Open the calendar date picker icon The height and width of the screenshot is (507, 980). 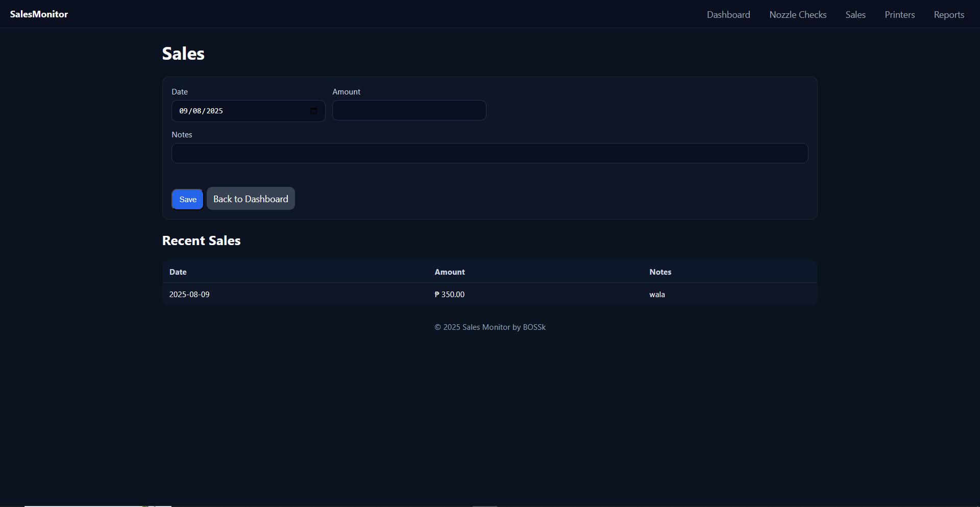click(x=314, y=111)
